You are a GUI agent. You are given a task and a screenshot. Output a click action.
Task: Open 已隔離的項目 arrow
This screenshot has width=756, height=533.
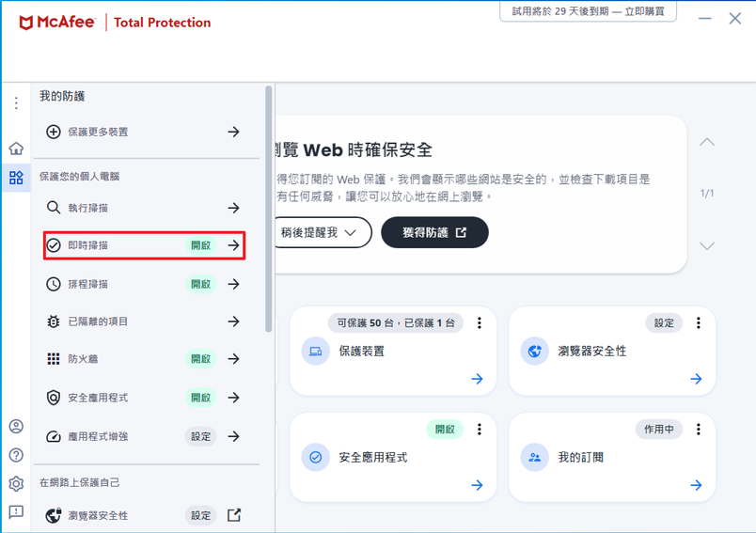(234, 321)
